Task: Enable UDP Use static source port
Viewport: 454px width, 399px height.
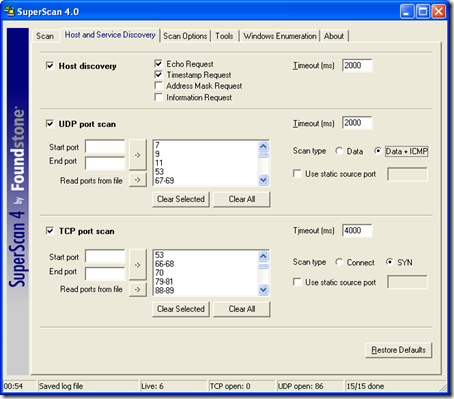Action: pyautogui.click(x=297, y=174)
